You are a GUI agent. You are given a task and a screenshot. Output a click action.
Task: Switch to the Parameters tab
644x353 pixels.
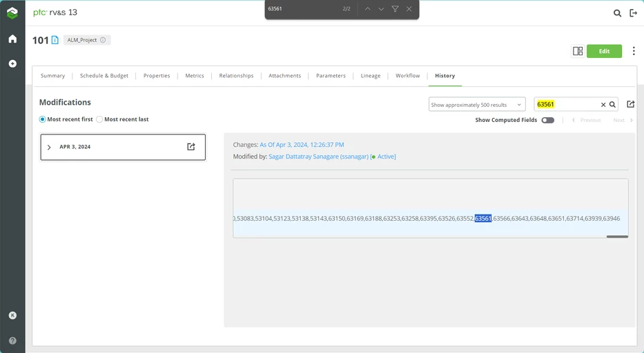(331, 76)
